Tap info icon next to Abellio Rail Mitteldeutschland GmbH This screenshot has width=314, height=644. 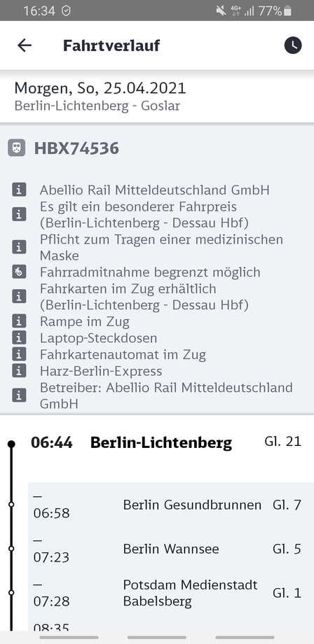19,190
